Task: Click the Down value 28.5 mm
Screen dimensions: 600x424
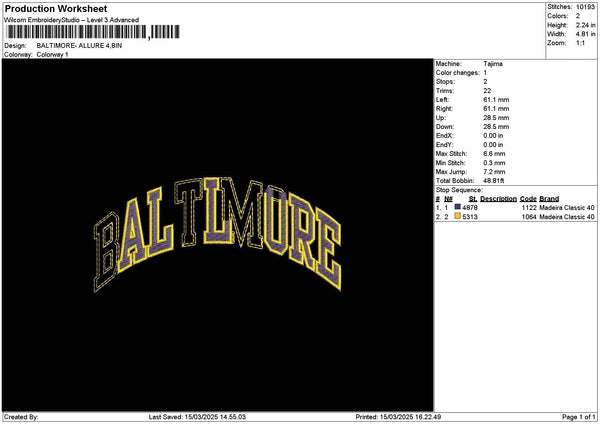Action: click(496, 127)
